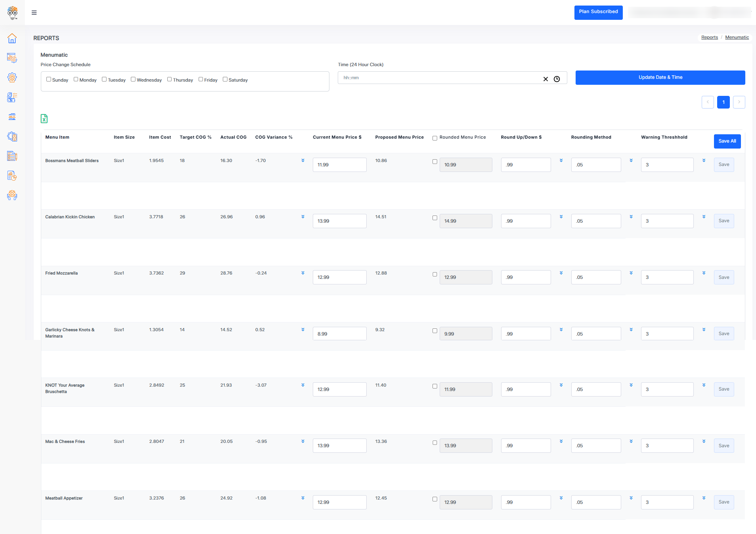
Task: Expand COG variance chevron for Calabrian Kickin Chicken
Action: (x=303, y=217)
